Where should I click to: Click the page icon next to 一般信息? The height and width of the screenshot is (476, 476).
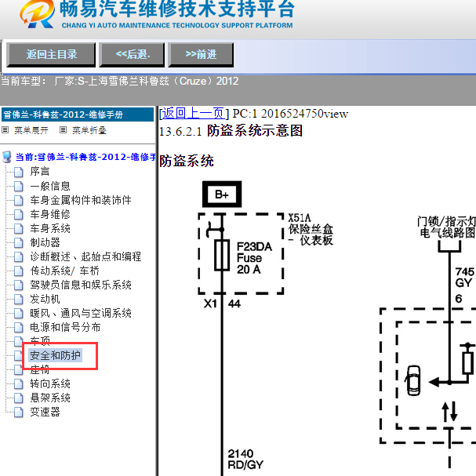19,186
